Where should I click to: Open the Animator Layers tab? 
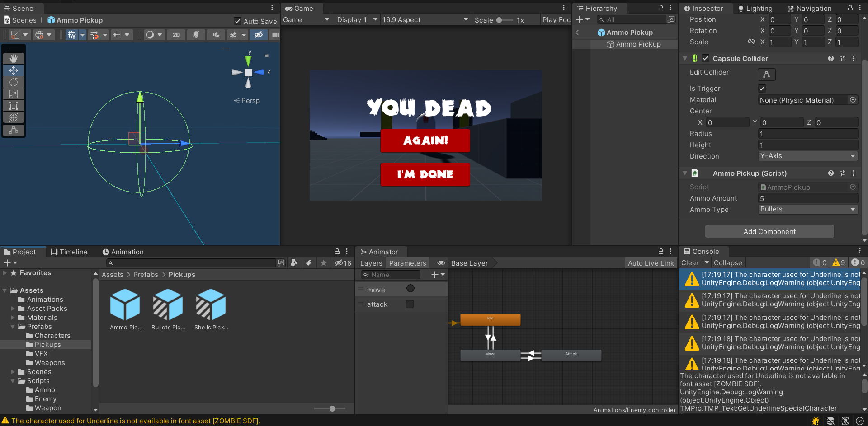(371, 263)
